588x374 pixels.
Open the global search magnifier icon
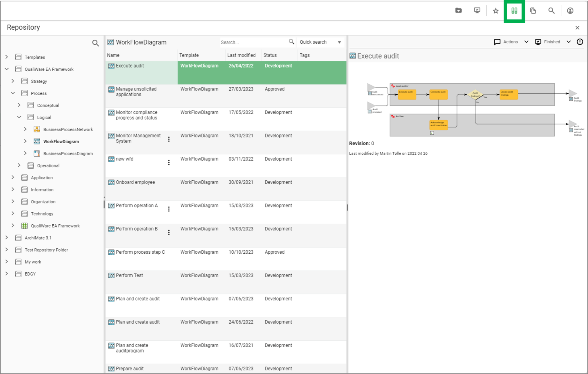point(551,11)
